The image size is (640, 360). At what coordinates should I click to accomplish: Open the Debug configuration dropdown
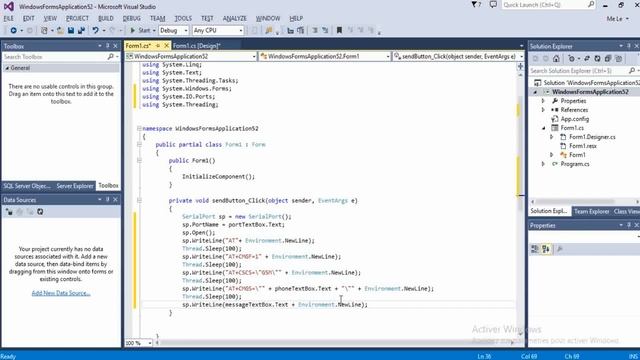click(173, 31)
